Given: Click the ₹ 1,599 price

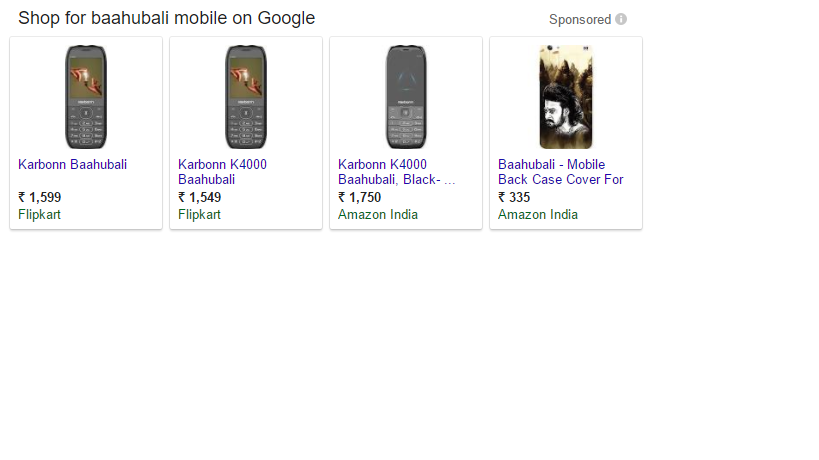Looking at the screenshot, I should coord(40,198).
